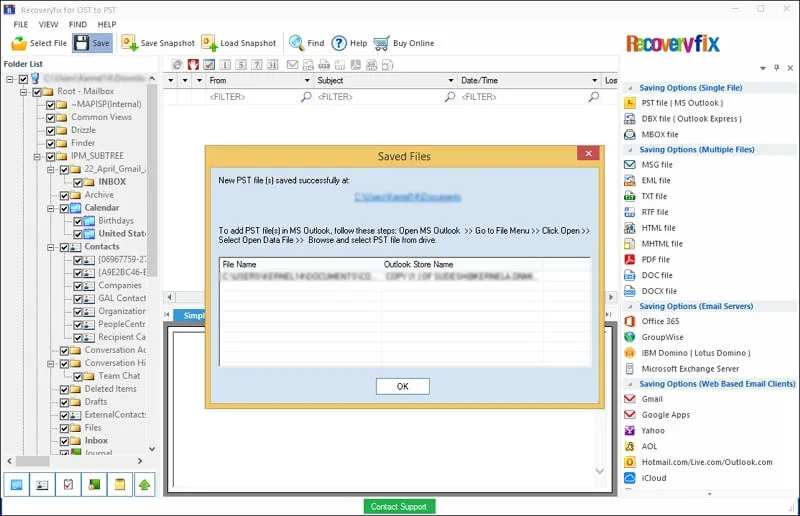
Task: Open the VIEW menu
Action: 48,24
